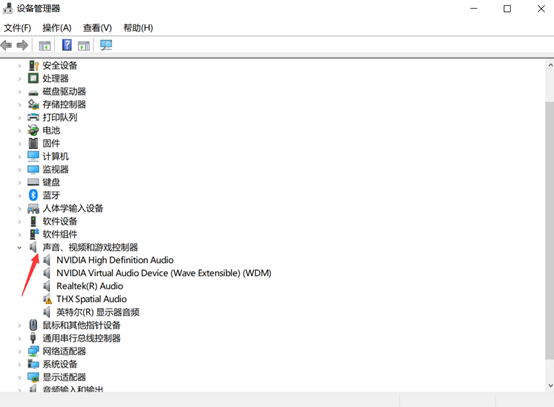Click the scrollbar down arrow

[x=550, y=385]
